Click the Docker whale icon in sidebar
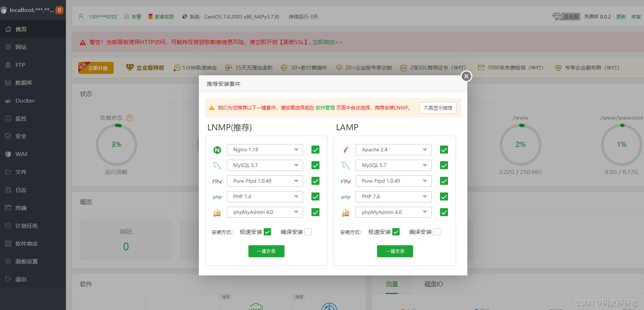644x310 pixels. click(x=8, y=100)
